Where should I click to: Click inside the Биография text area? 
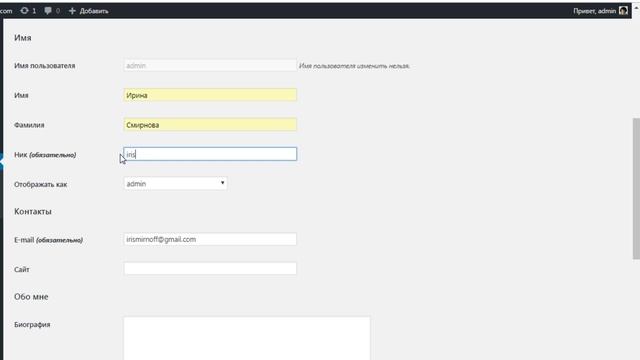click(247, 338)
